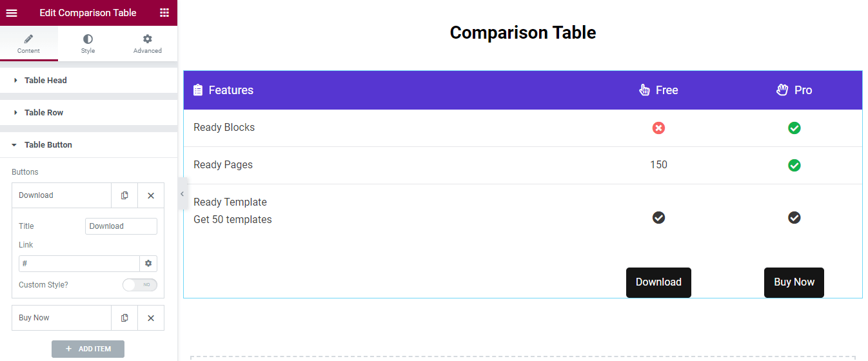Duplicate the Download button item
868x361 pixels.
pos(124,195)
